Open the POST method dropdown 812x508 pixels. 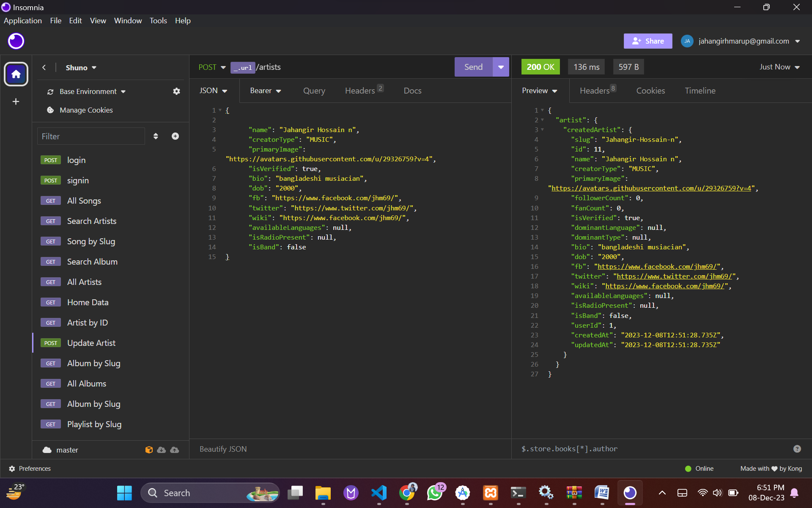click(212, 67)
